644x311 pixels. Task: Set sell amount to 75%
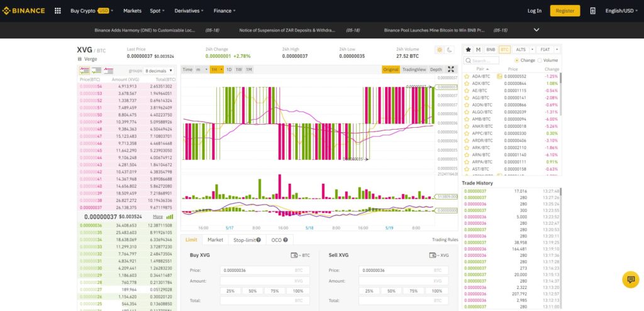point(413,291)
